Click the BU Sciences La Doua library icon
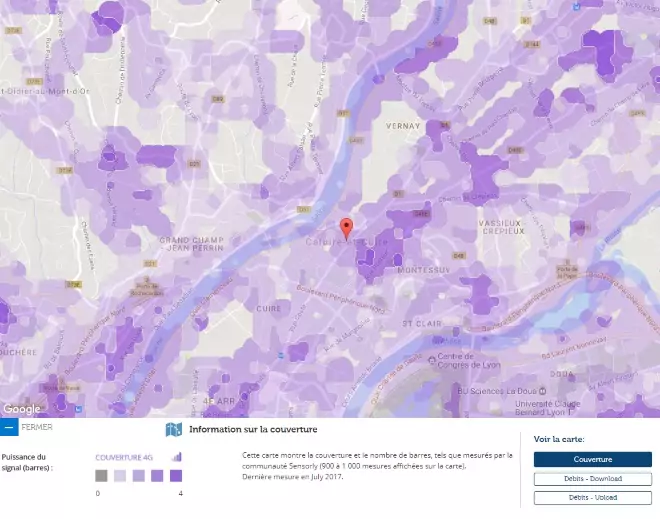Image resolution: width=660 pixels, height=519 pixels. coord(543,391)
